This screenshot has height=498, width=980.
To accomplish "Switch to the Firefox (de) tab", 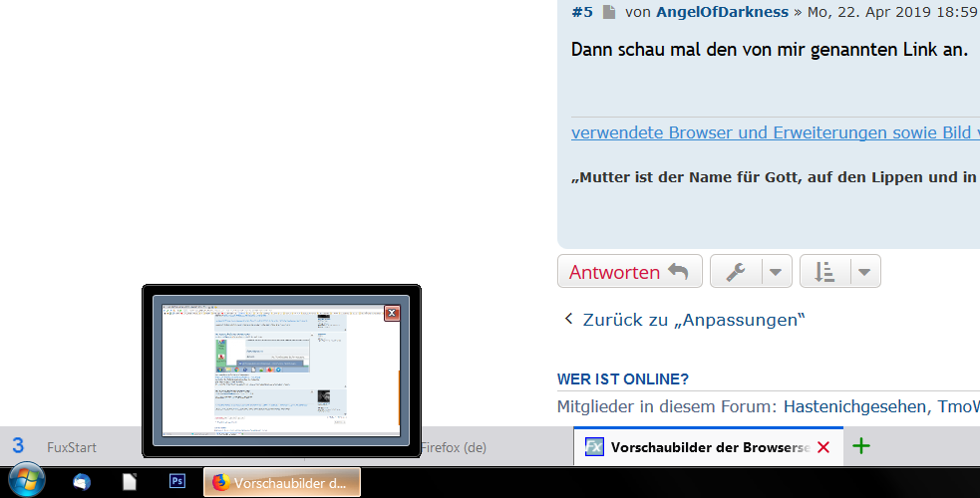I will click(454, 447).
